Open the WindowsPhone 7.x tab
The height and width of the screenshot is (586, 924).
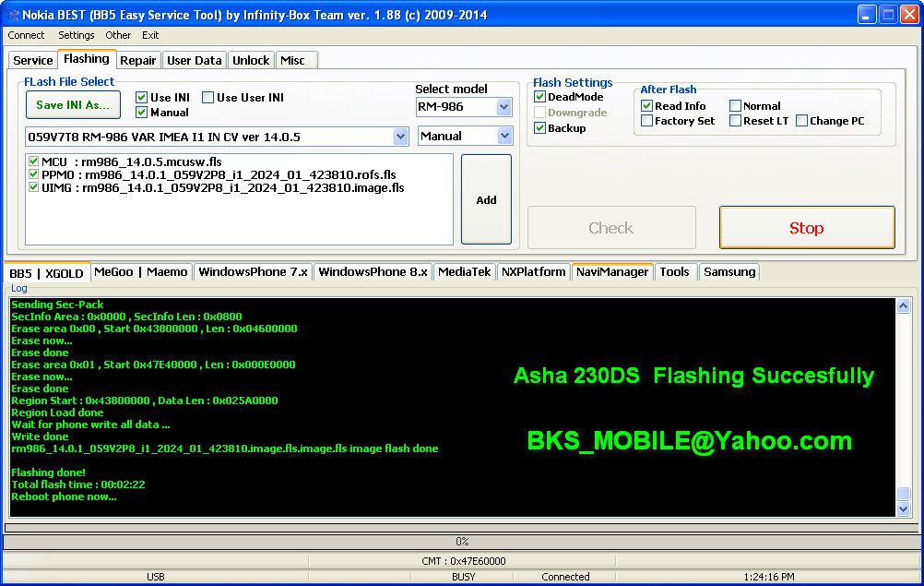253,272
